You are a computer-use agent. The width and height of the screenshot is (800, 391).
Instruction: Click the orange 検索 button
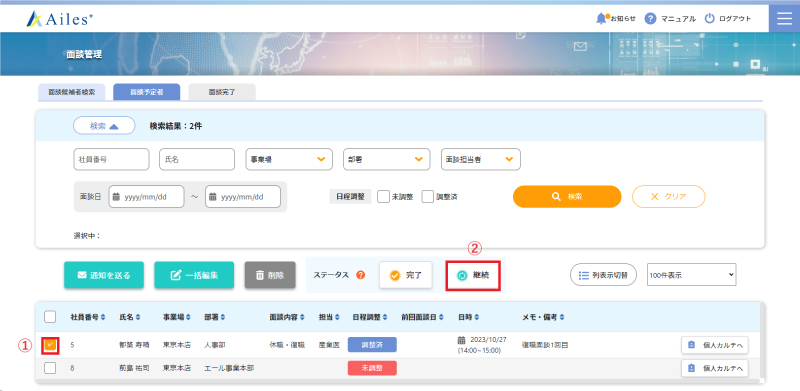coord(567,197)
